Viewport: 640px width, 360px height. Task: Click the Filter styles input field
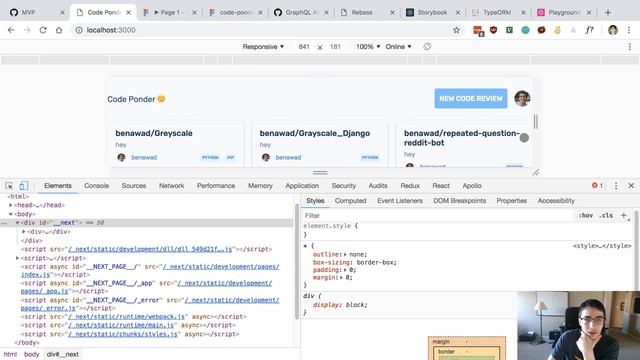point(437,216)
